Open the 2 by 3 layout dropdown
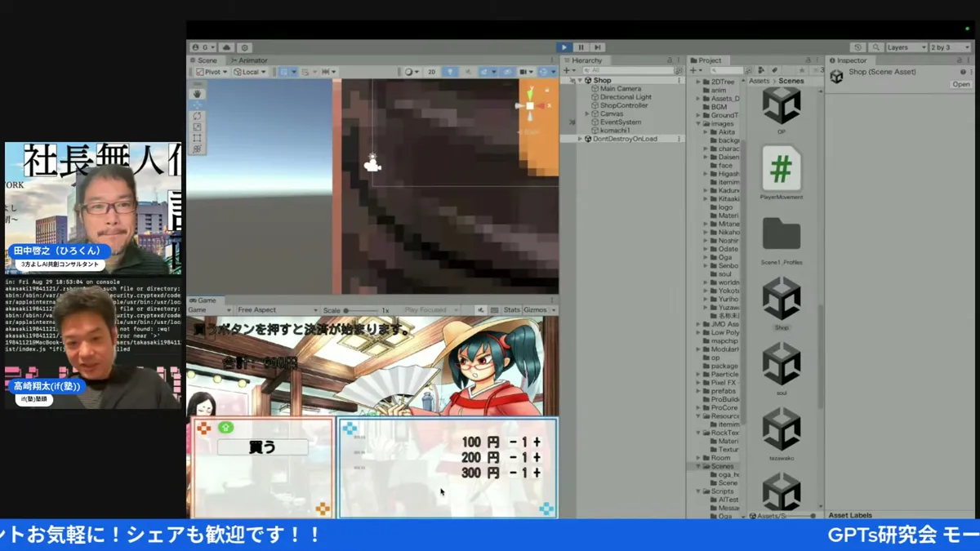This screenshot has width=980, height=551. 949,47
